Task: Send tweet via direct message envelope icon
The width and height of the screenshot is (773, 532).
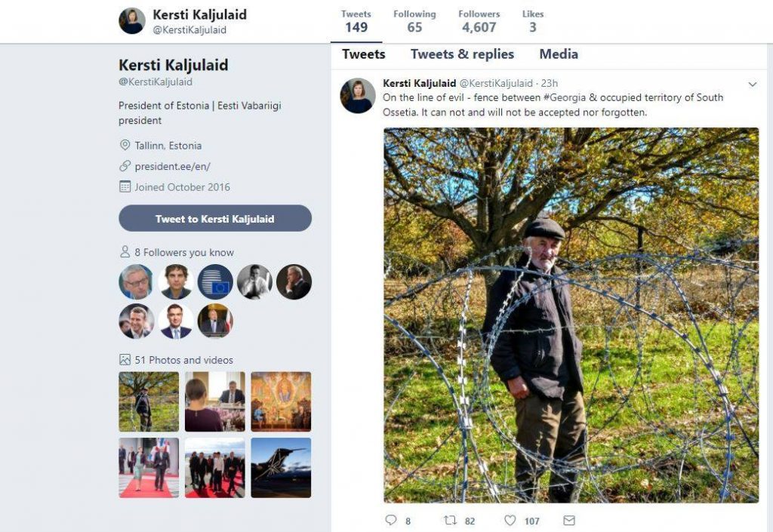Action: (569, 520)
